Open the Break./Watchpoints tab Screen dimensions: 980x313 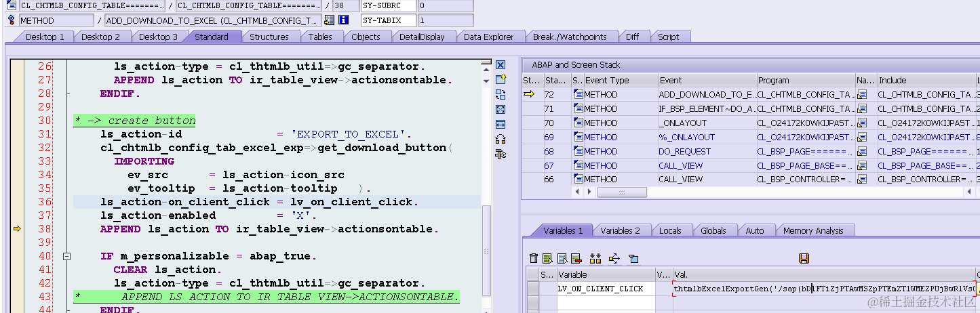[x=570, y=37]
